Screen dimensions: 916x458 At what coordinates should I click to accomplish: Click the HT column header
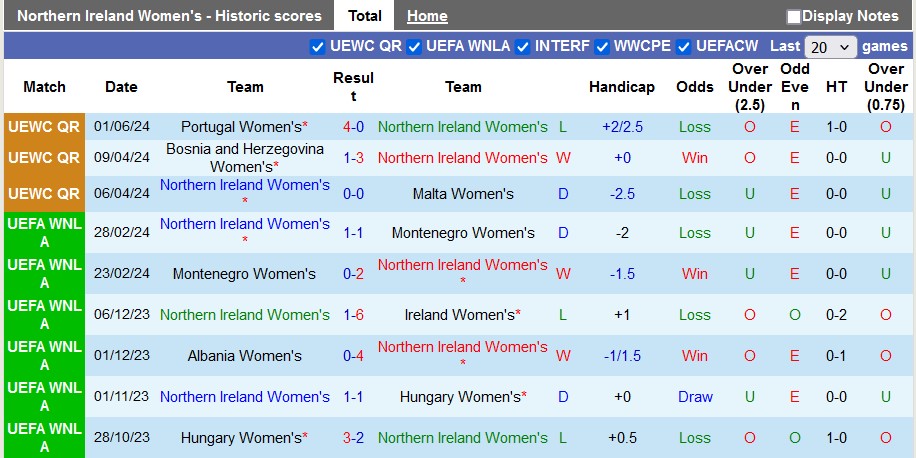[837, 87]
